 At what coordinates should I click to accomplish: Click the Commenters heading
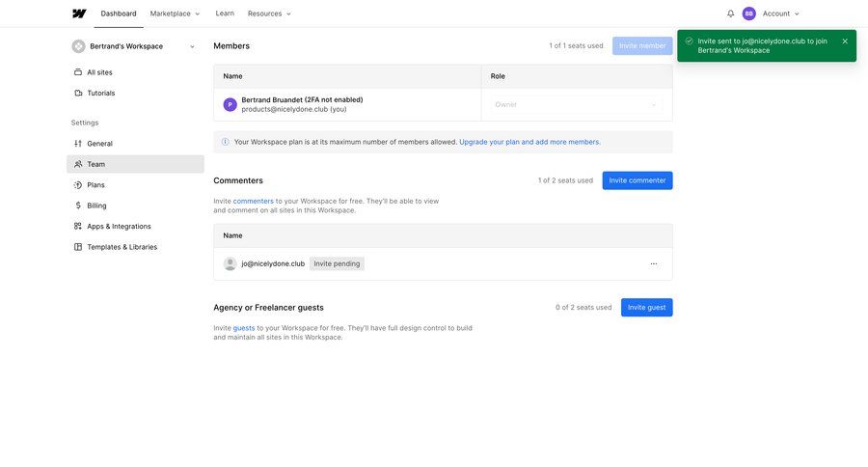tap(238, 180)
